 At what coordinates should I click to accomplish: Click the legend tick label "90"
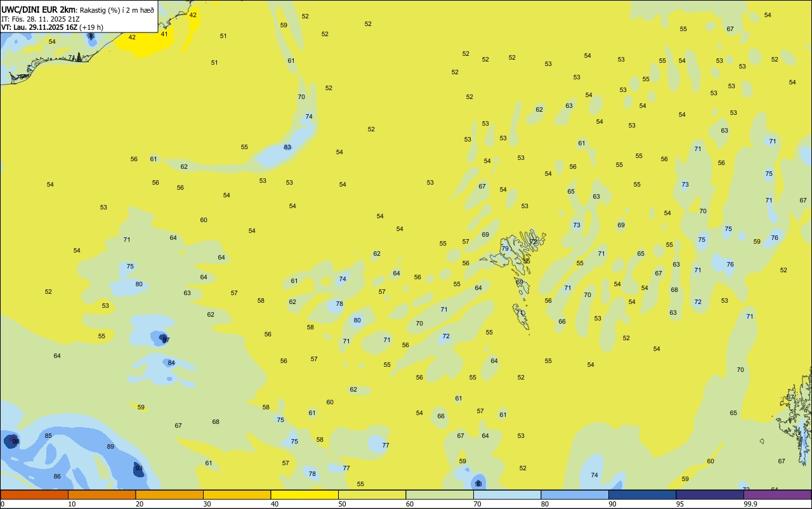tap(613, 504)
